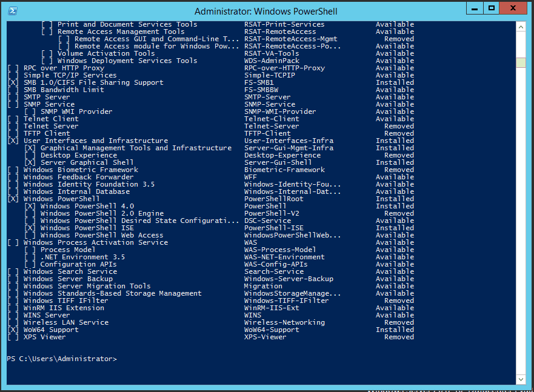Click 'Windows PowerShell Web Access' text
This screenshot has width=534, height=392.
102,235
